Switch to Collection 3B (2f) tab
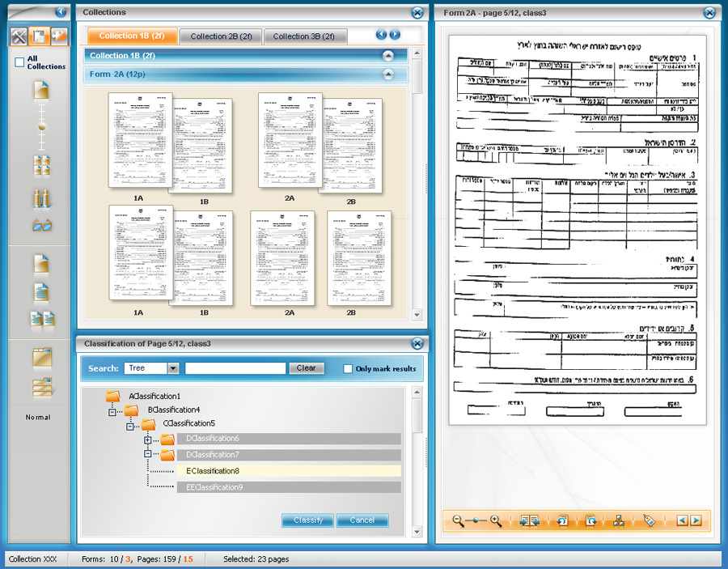The width and height of the screenshot is (728, 569). (304, 36)
